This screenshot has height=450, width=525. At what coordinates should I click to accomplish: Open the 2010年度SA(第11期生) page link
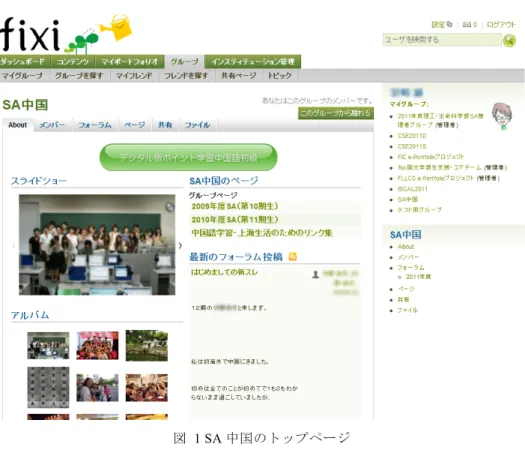(235, 220)
